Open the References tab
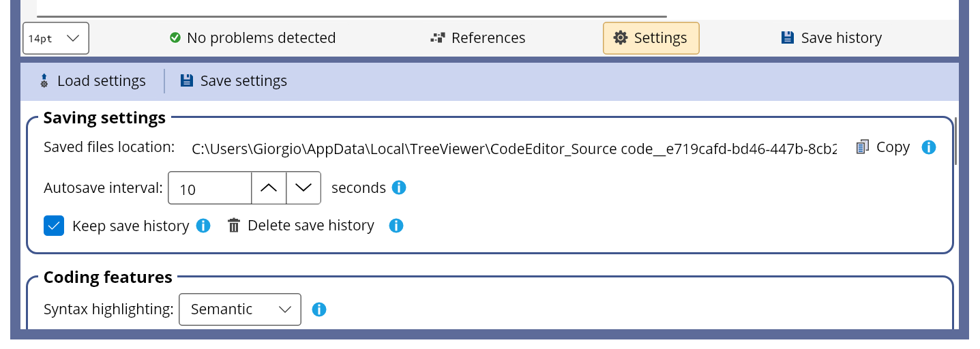 tap(478, 38)
